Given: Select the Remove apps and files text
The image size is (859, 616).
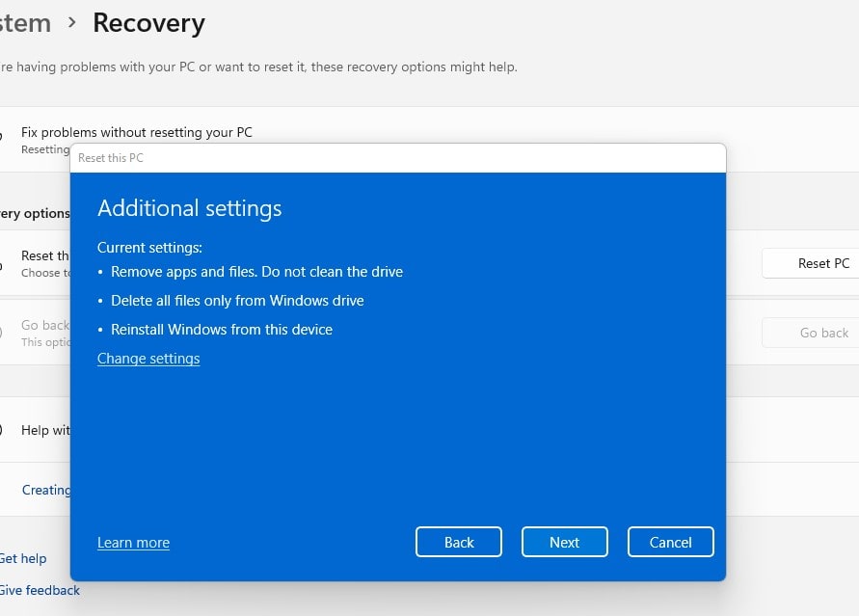Looking at the screenshot, I should tap(256, 272).
